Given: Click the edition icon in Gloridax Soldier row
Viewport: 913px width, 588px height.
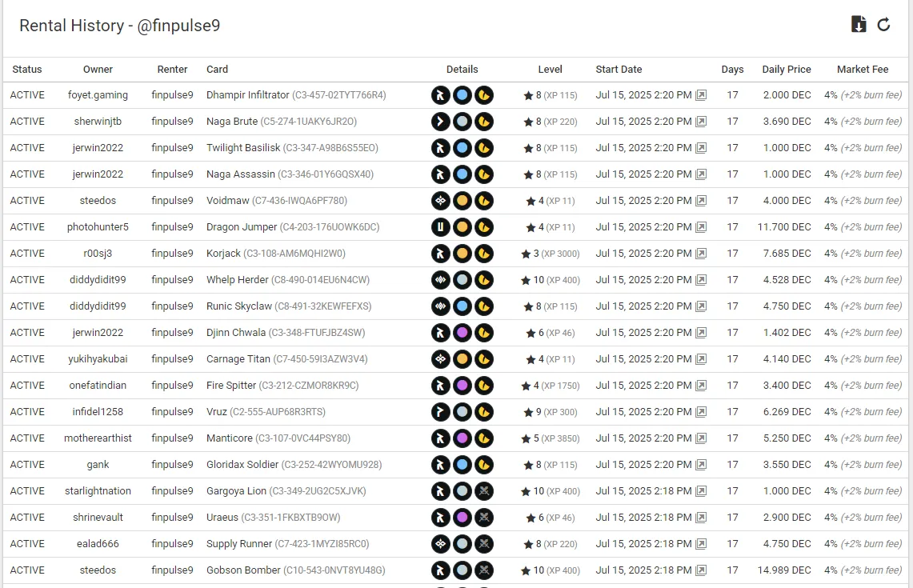Looking at the screenshot, I should tap(441, 465).
